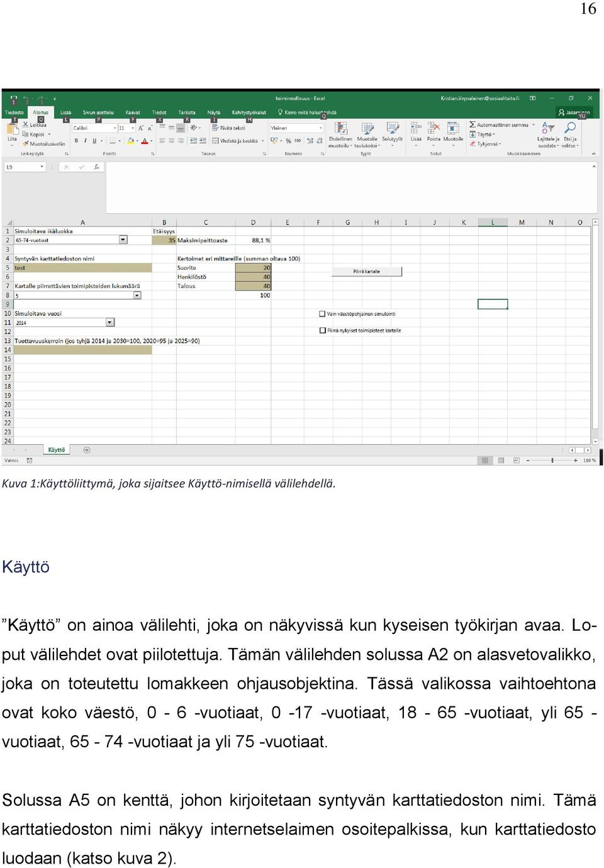This screenshot has height=868, width=604.
Task: Increase font size with the large A icon
Action: [141, 128]
